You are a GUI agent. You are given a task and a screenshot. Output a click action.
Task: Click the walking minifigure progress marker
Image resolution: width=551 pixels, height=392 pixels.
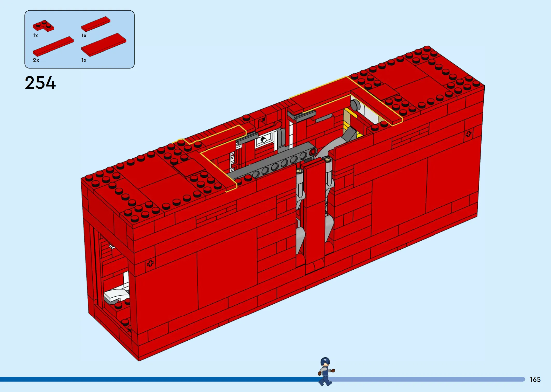(326, 371)
